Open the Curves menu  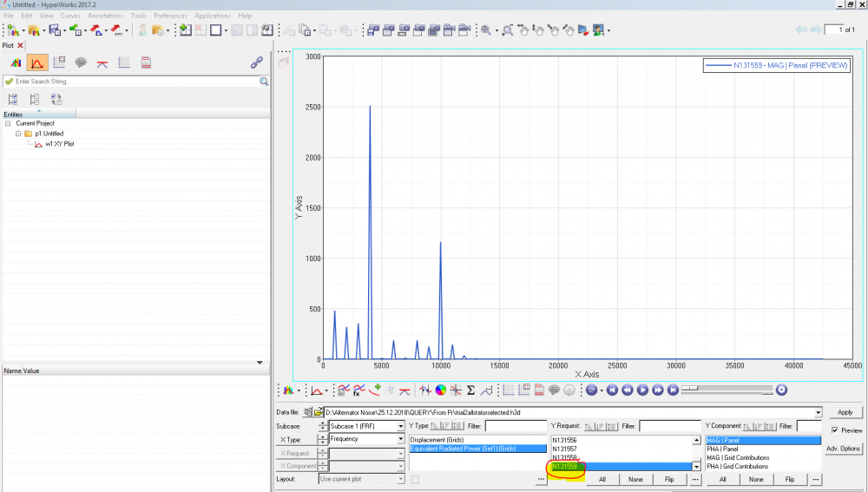(x=70, y=16)
